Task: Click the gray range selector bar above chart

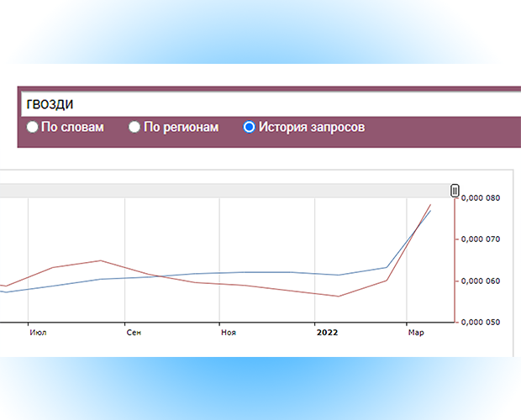Action: tap(227, 191)
